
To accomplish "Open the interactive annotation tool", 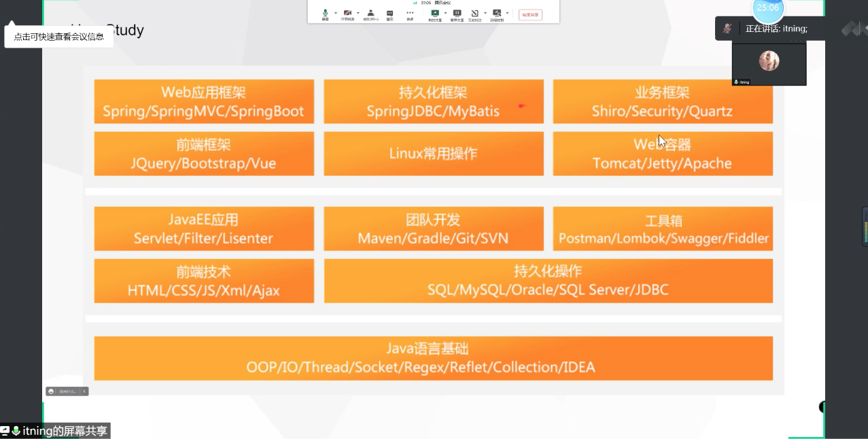I will pos(475,15).
